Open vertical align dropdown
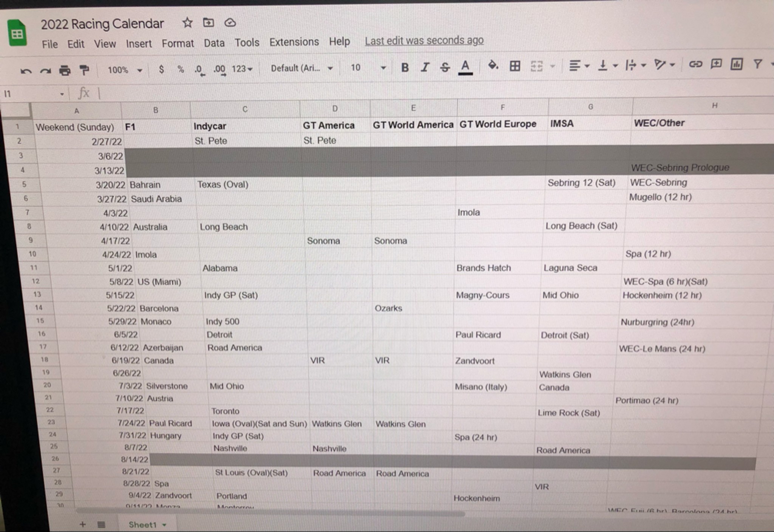This screenshot has width=774, height=532. tap(608, 66)
